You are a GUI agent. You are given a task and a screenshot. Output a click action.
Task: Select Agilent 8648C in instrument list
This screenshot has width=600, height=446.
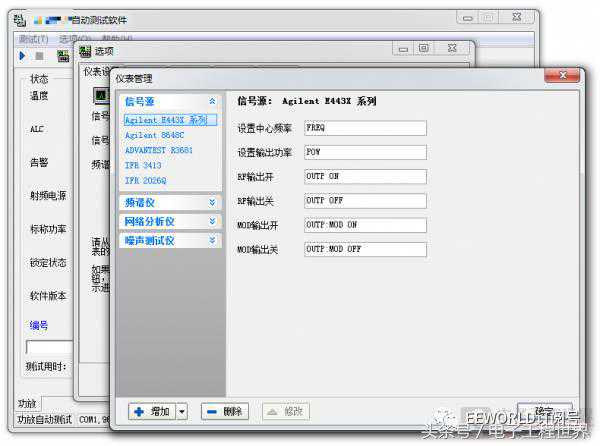pos(154,135)
